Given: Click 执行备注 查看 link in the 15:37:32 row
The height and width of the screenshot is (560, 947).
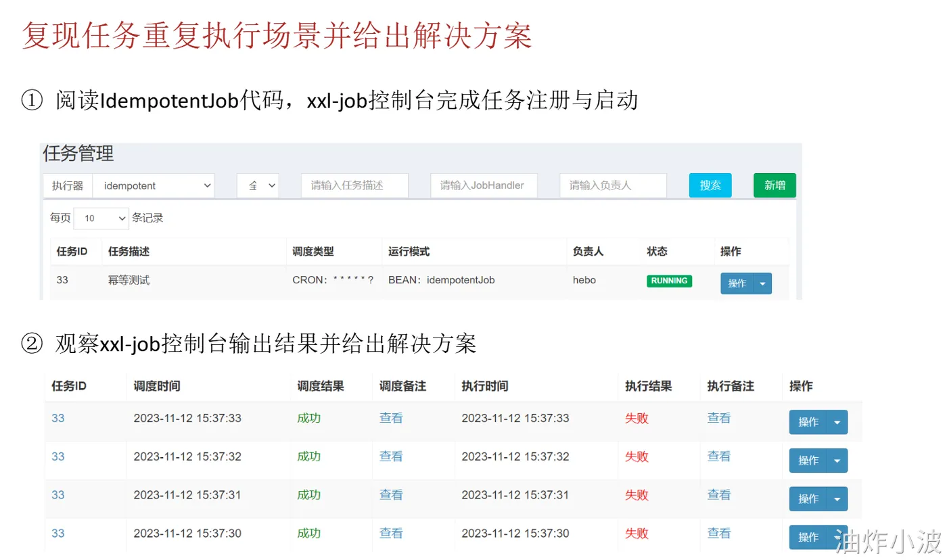Looking at the screenshot, I should coord(719,457).
